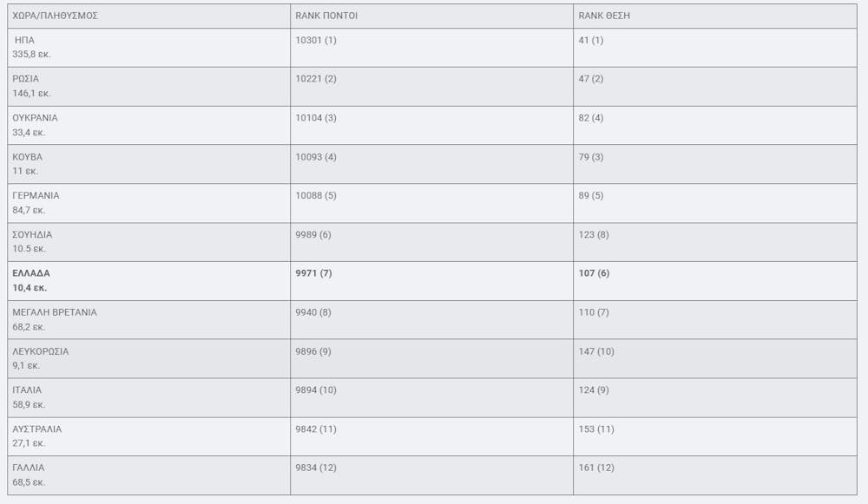Click the 107 (6) rank position value

click(x=595, y=273)
